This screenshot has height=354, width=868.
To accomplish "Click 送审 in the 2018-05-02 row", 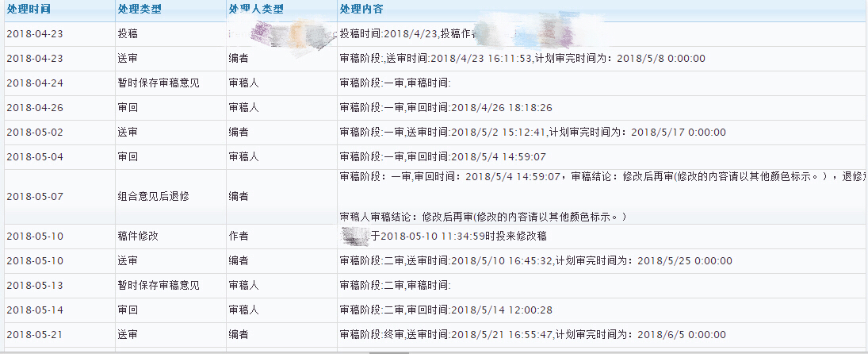I will pos(128,133).
